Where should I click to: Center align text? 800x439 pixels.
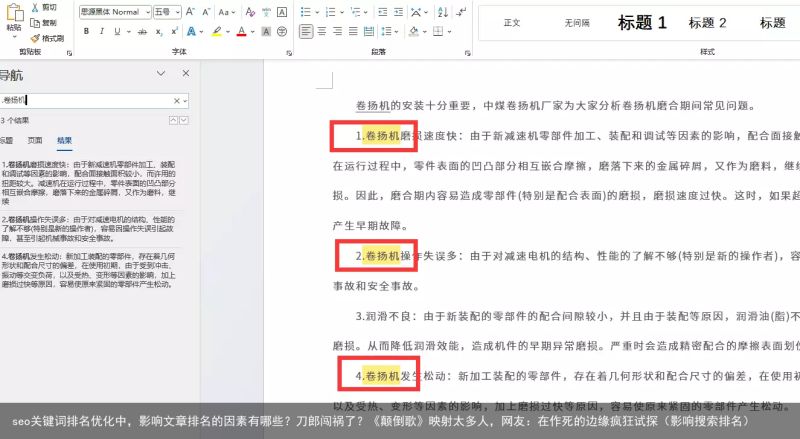click(321, 31)
